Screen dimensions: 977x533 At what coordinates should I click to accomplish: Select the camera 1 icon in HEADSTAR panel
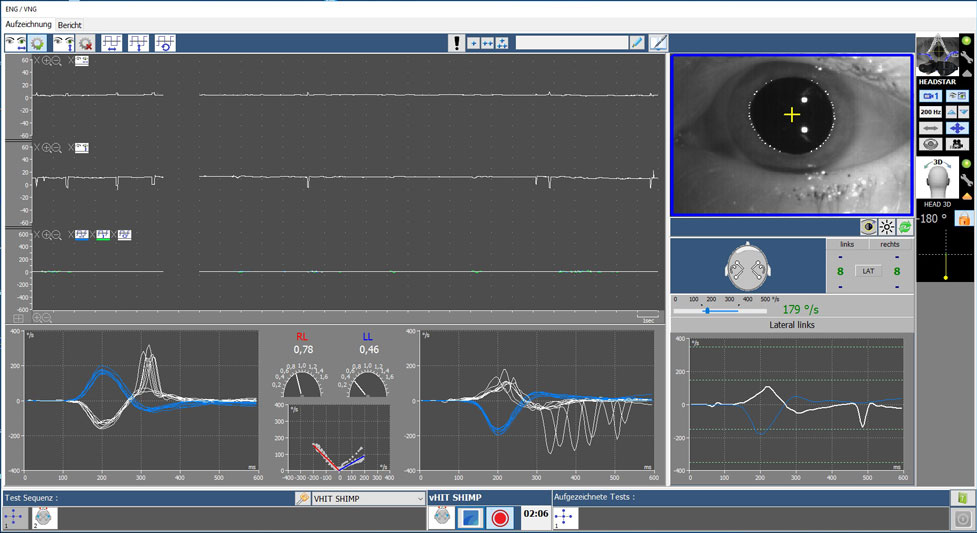(930, 96)
